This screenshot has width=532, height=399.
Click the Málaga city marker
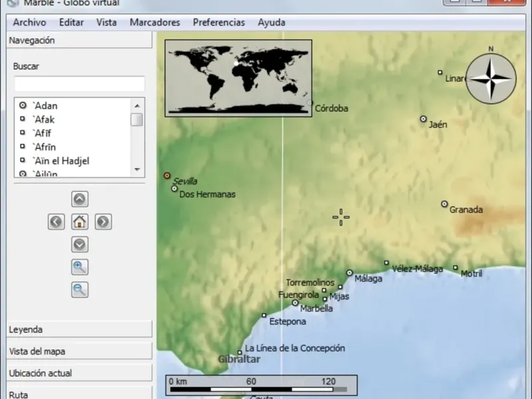350,273
